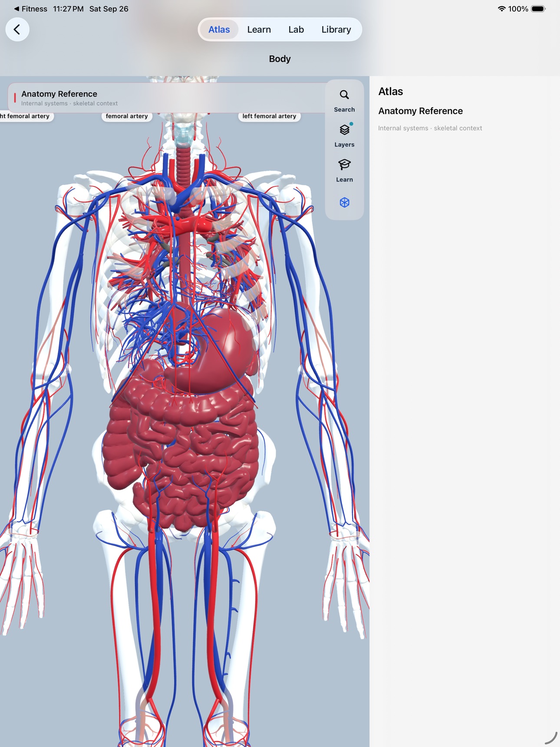Switch to the Lab tab

[296, 30]
